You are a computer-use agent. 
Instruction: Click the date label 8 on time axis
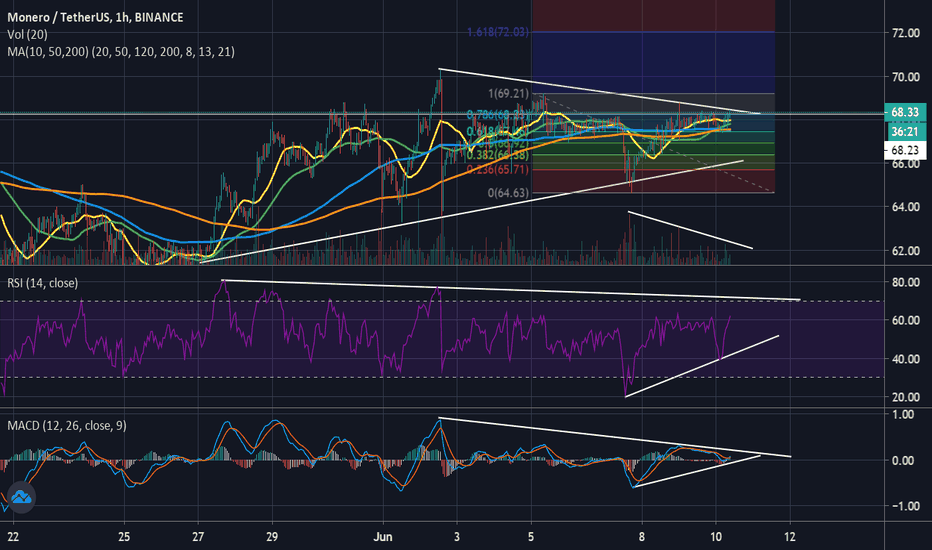pos(642,536)
